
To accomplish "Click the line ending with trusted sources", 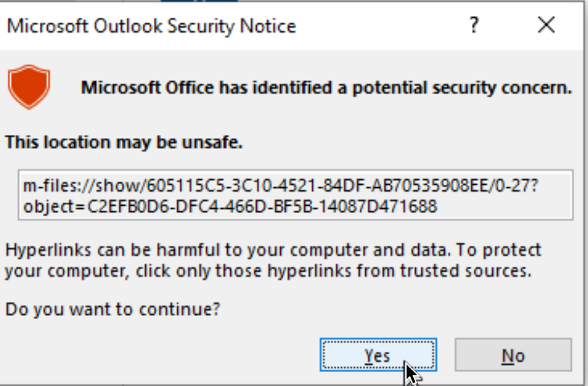I will 268,271.
